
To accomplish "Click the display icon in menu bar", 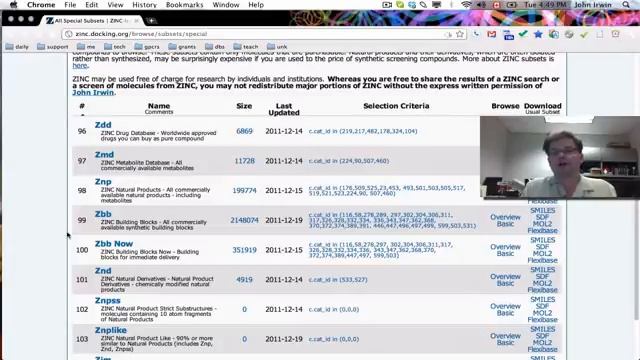I will coord(437,5).
